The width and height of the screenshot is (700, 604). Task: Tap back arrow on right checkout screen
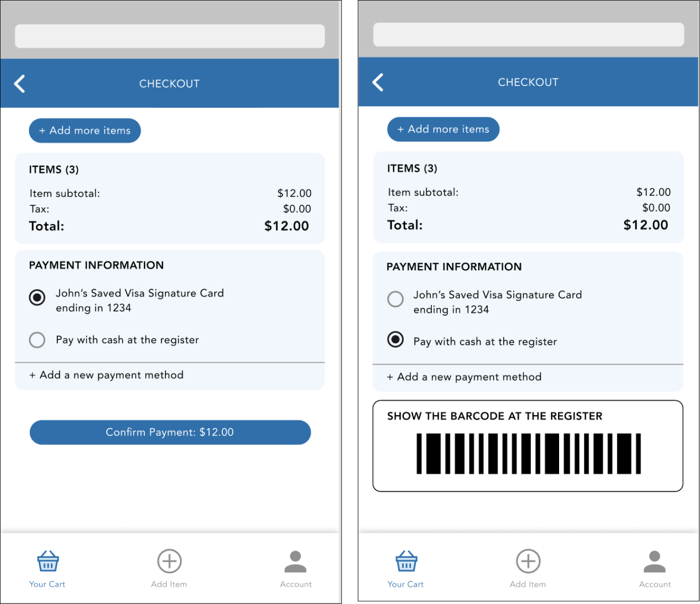tap(378, 83)
